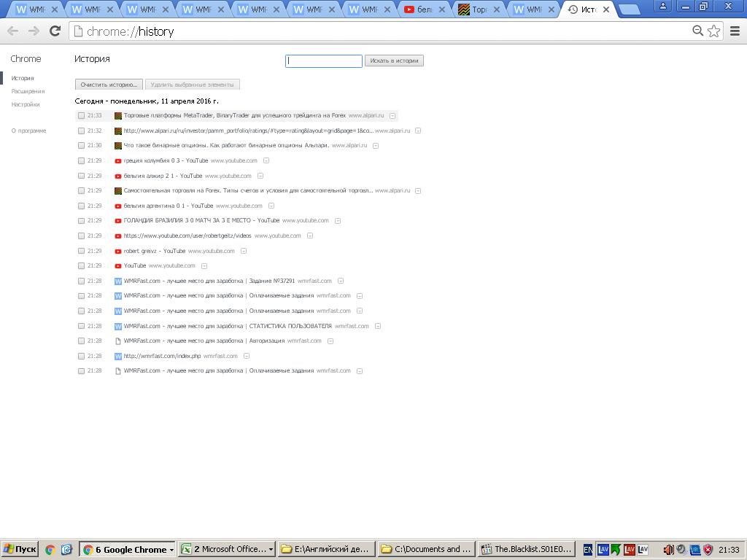Tick checkbox for бельгия аргентина 0 1
Screen dimensions: 747x560
[81, 206]
